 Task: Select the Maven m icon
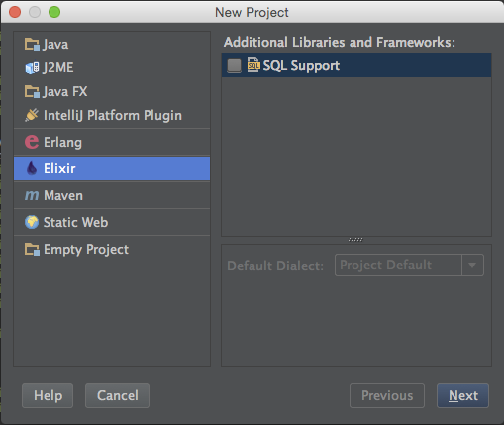coord(32,195)
